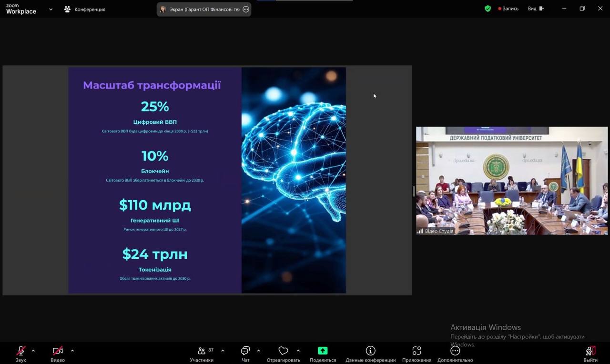Start camera with the Видео icon
610x364 pixels.
point(58,351)
